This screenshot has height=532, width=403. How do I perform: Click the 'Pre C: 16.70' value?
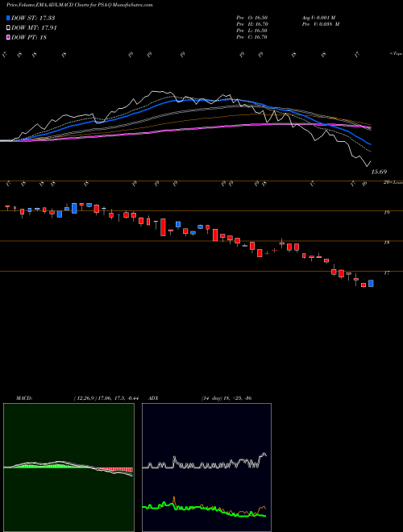(x=252, y=37)
